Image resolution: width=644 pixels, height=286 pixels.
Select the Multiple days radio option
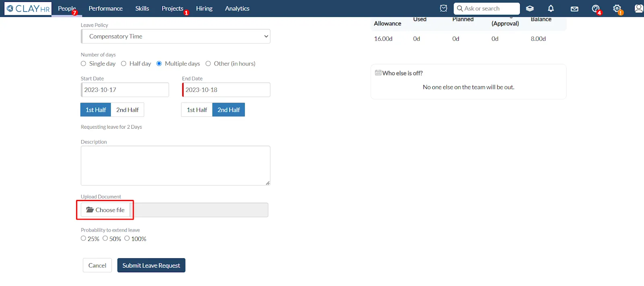coord(159,64)
